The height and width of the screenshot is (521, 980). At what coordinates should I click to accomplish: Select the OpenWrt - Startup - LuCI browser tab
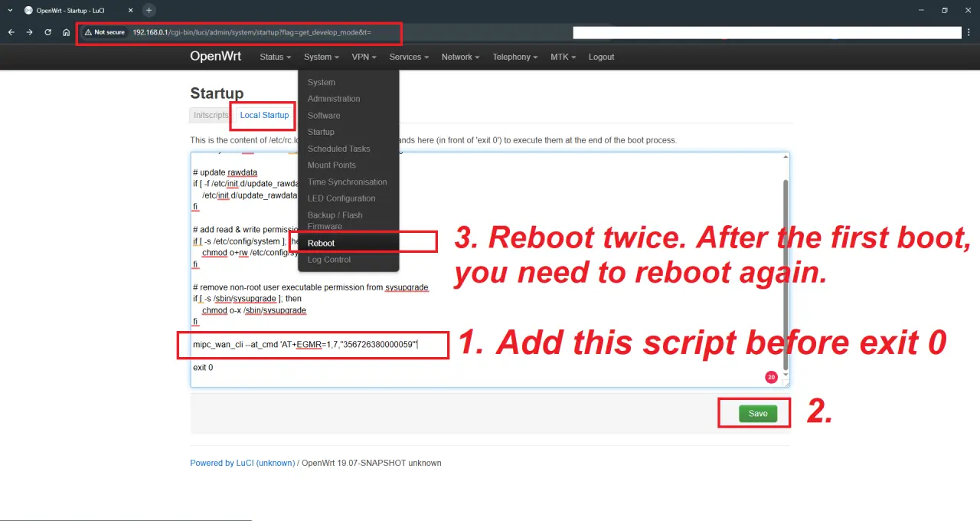(77, 11)
